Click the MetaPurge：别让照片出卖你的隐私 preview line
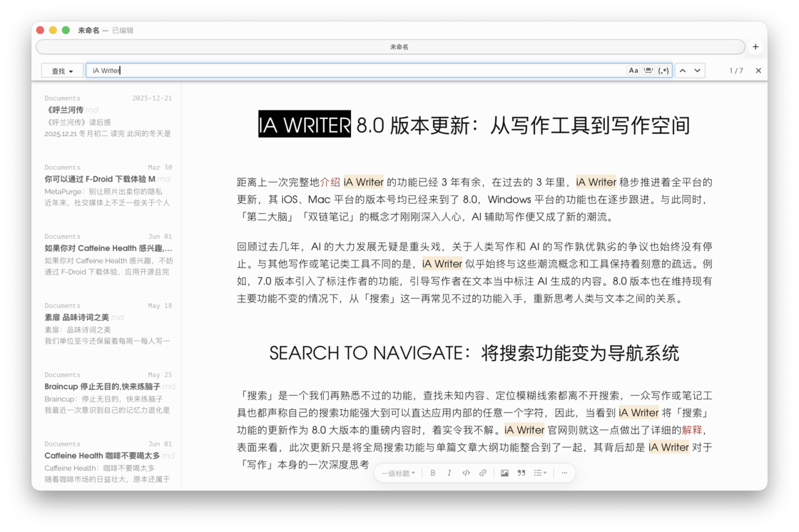The height and width of the screenshot is (532, 799). point(103,192)
